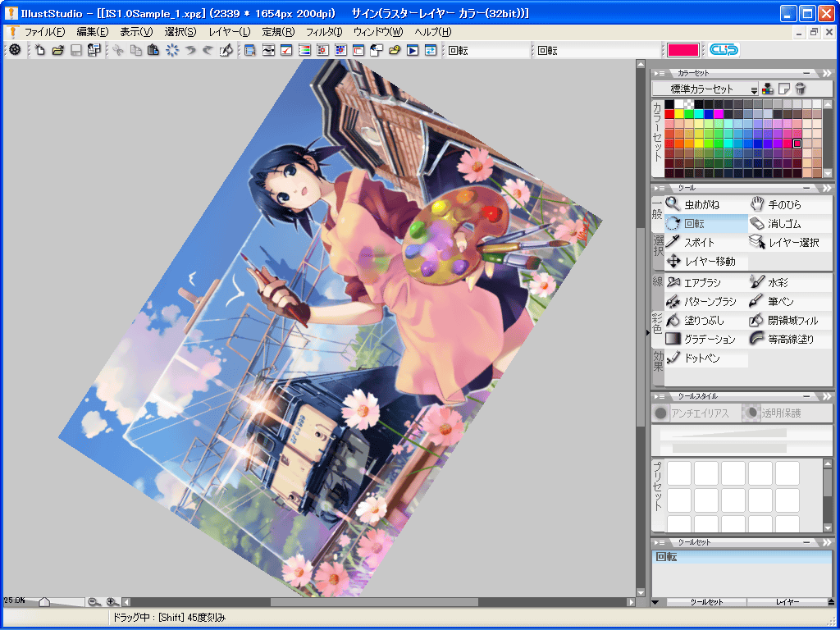This screenshot has width=840, height=630.
Task: Click the fill-selection bucket toolbar icon
Action: (x=226, y=50)
